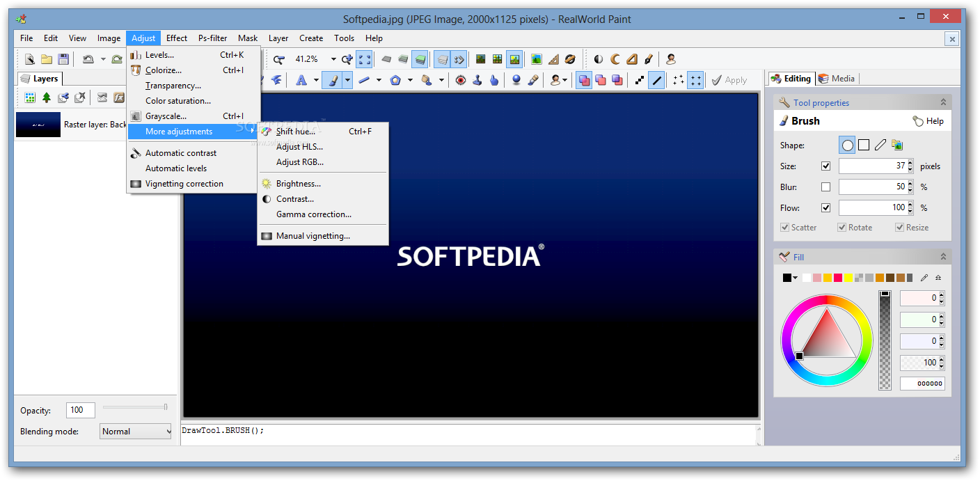Click the Layers panel tab
Viewport: 980px width, 481px height.
40,79
